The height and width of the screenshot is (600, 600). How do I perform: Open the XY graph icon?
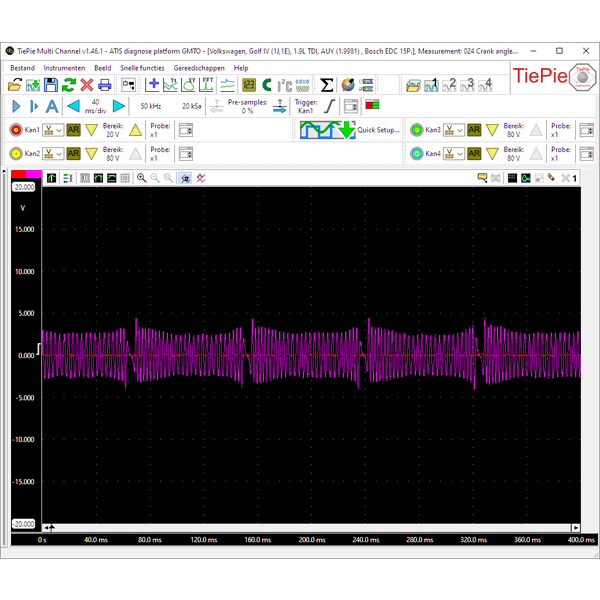(190, 85)
